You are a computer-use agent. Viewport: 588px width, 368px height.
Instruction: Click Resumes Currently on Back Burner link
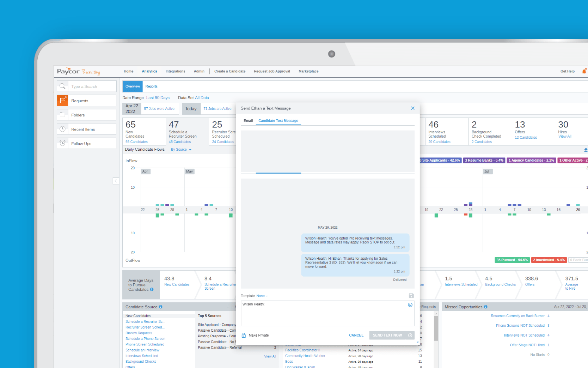(x=517, y=316)
